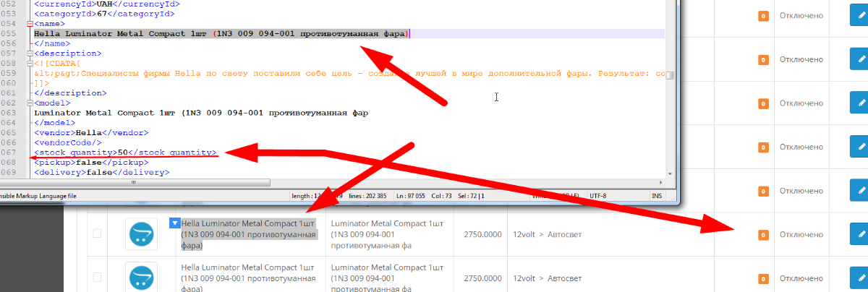The width and height of the screenshot is (868, 292).
Task: Click orange 0 quantity badge in unhighlighted Hella row
Action: 762,279
